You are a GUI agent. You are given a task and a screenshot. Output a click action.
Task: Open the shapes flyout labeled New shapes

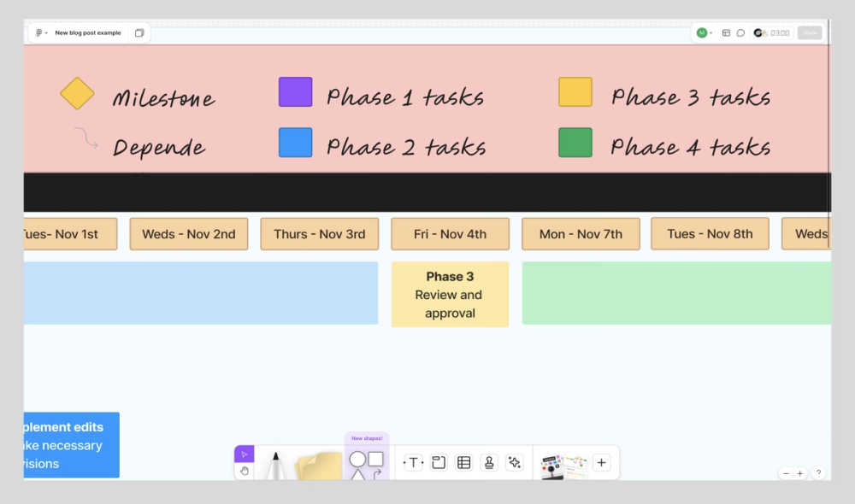click(366, 460)
